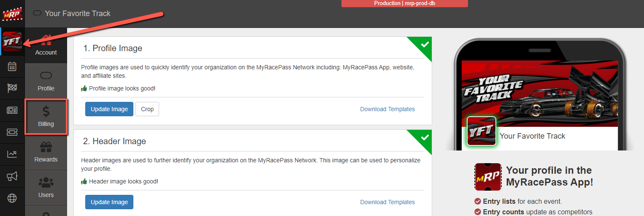Select the YFT organization icon in sidebar

coord(12,41)
